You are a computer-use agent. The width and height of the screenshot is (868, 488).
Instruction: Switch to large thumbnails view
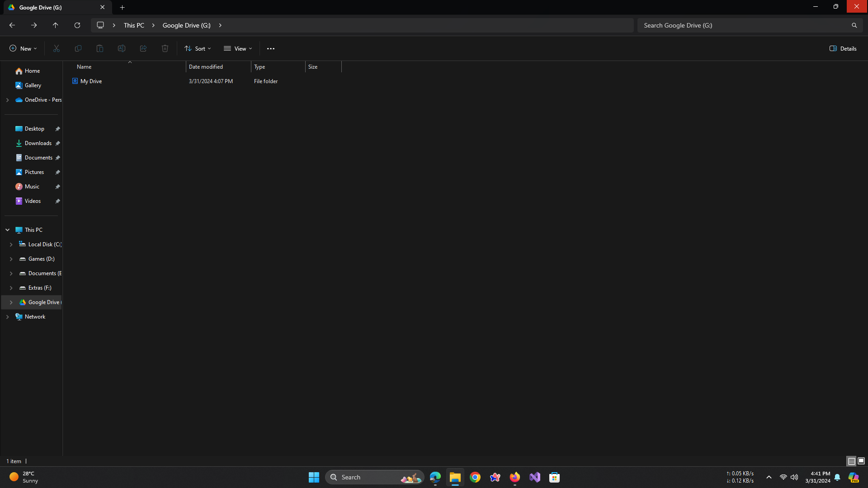(x=861, y=461)
